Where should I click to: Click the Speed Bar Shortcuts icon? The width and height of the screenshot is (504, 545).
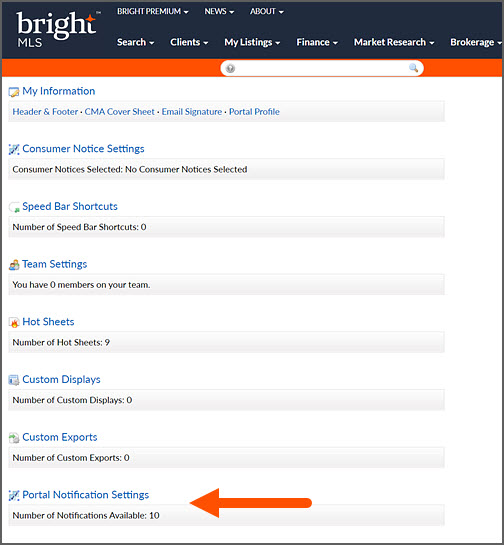14,207
